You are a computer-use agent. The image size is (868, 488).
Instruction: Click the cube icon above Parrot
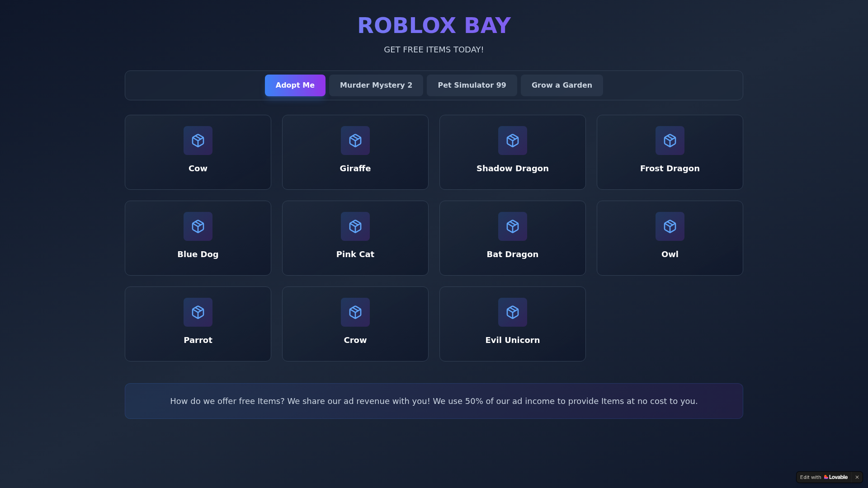(198, 312)
